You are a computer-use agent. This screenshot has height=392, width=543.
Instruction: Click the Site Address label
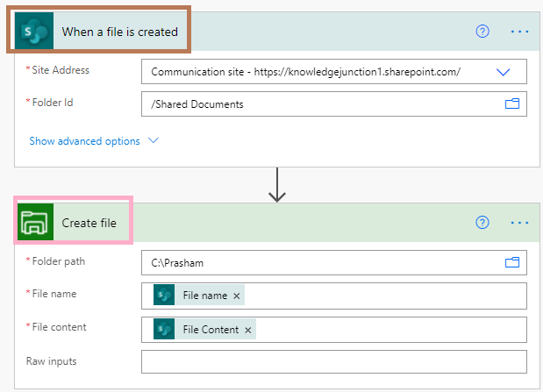61,70
